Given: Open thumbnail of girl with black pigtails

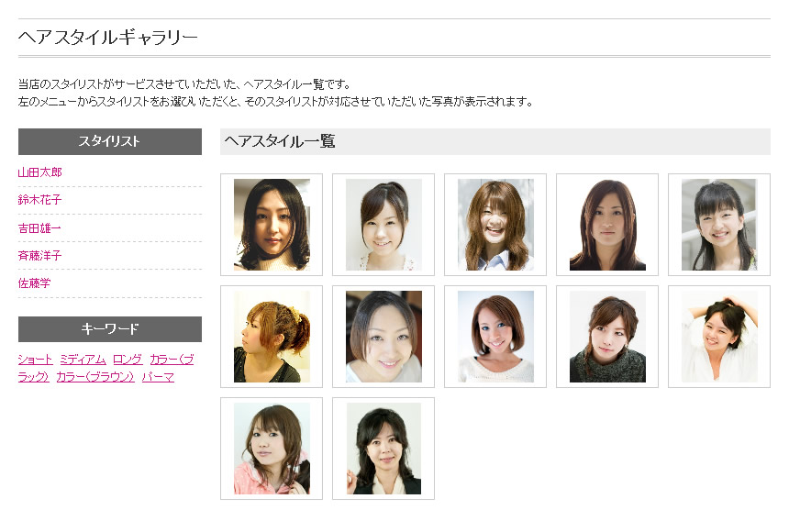Looking at the screenshot, I should point(719,225).
